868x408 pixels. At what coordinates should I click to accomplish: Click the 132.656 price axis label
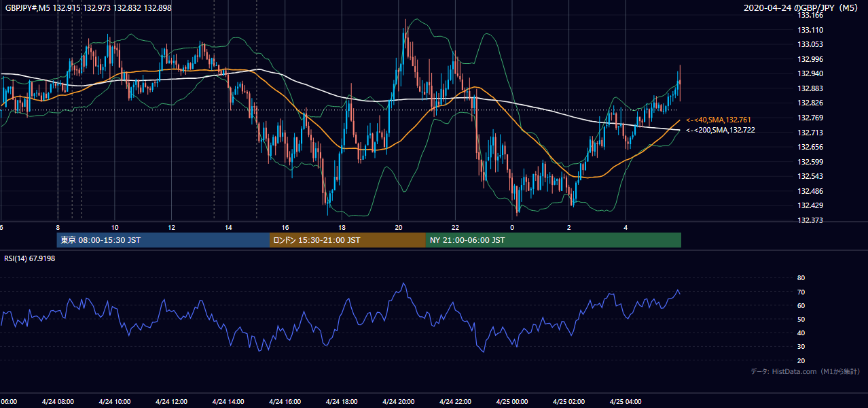tap(810, 147)
